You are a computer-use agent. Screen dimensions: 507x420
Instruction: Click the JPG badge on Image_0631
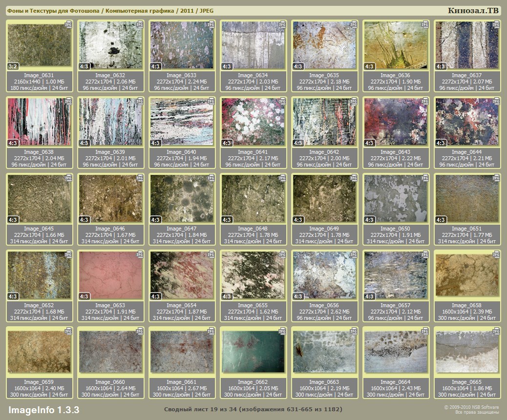pos(69,24)
